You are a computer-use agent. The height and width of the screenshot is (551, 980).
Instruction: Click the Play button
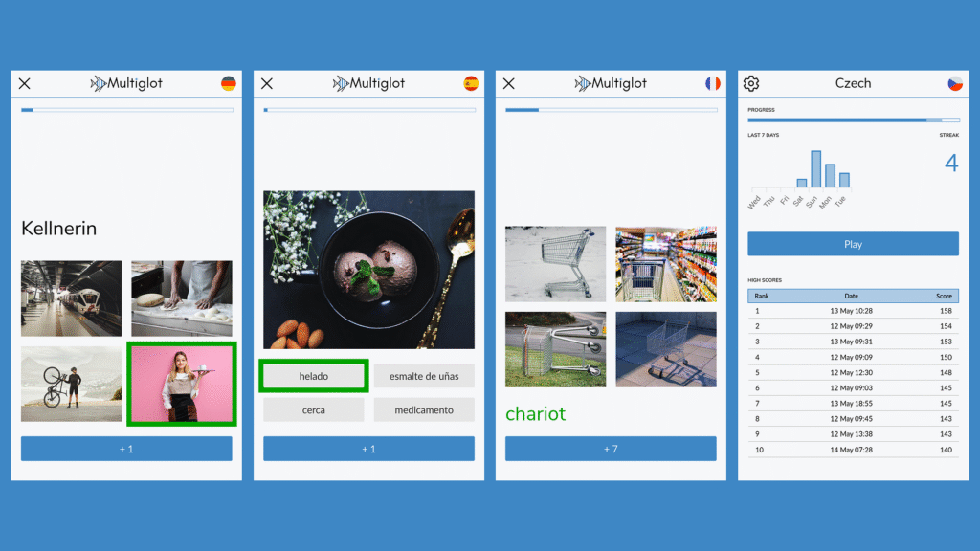[x=853, y=244]
